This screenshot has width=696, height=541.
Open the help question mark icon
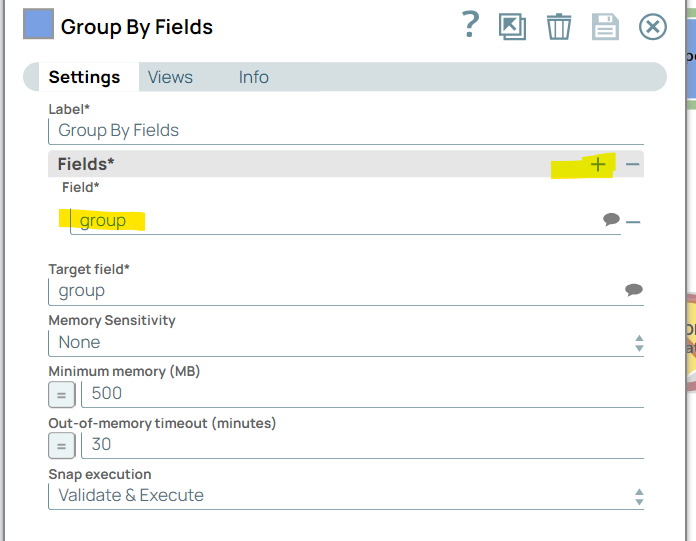pyautogui.click(x=471, y=26)
